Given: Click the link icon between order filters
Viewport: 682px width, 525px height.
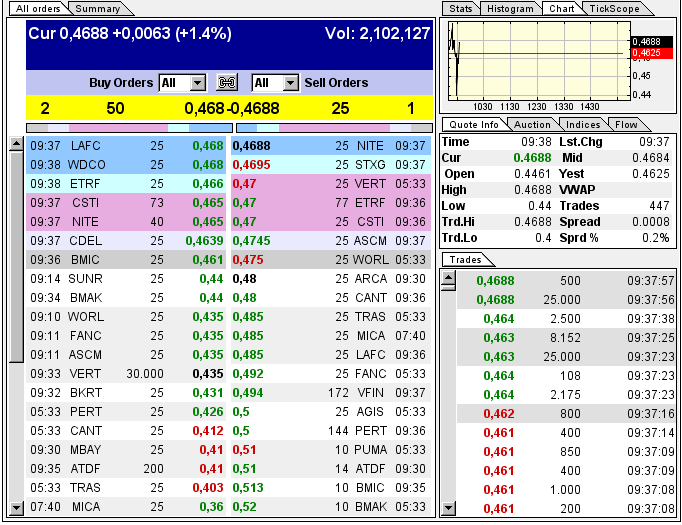Looking at the screenshot, I should 227,82.
